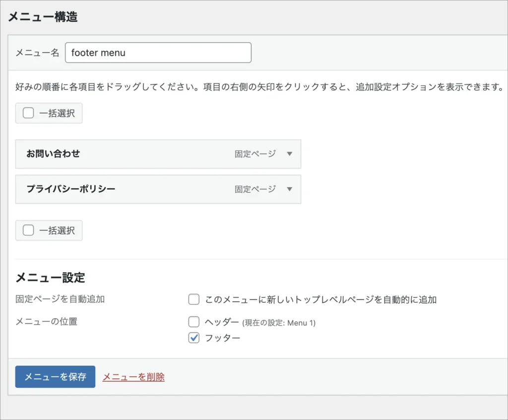Image resolution: width=508 pixels, height=420 pixels.
Task: Uncheck the フッター menu location box
Action: (x=194, y=338)
